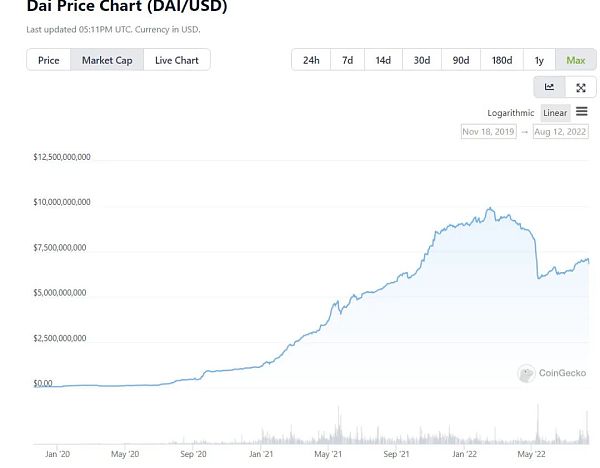The image size is (600, 468).
Task: Click the CoinGecko logo watermark
Action: [553, 373]
